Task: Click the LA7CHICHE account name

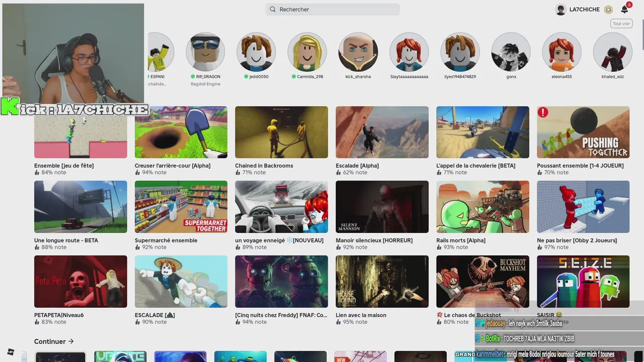Action: tap(585, 10)
